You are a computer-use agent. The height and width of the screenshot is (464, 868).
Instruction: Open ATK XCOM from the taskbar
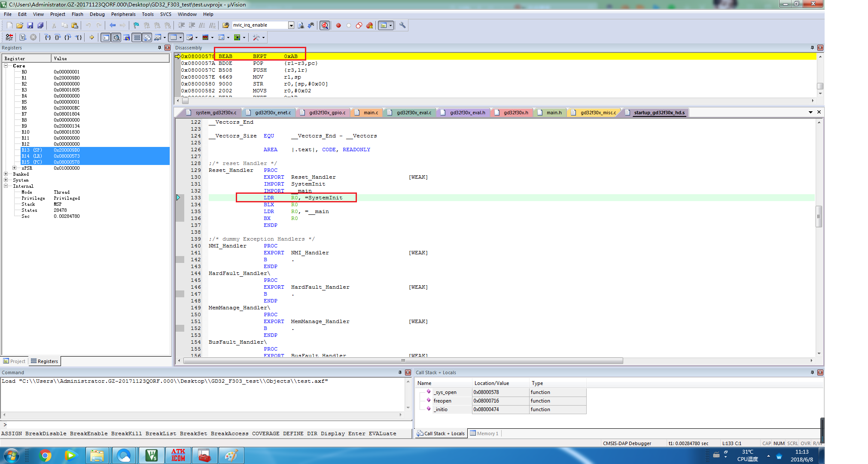pyautogui.click(x=178, y=455)
